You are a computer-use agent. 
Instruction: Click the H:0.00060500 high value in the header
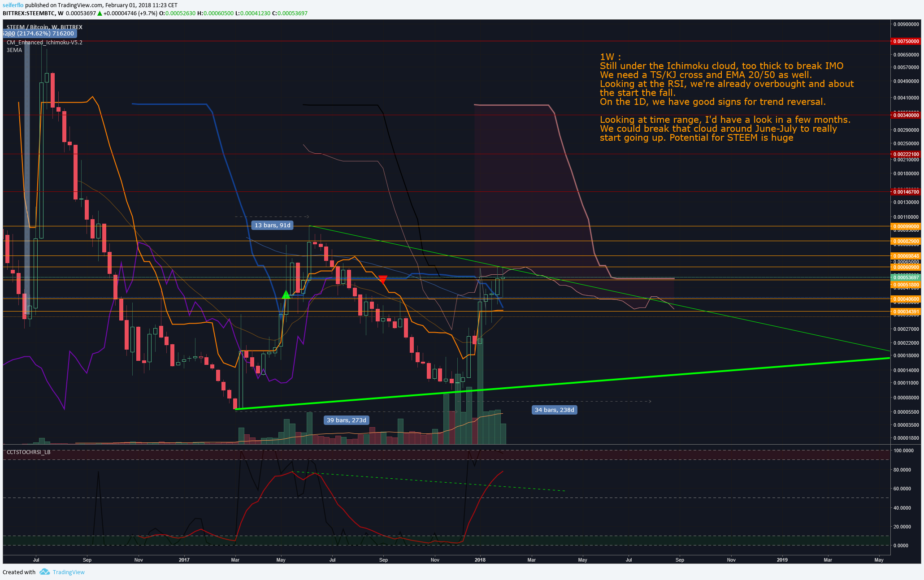[x=215, y=13]
